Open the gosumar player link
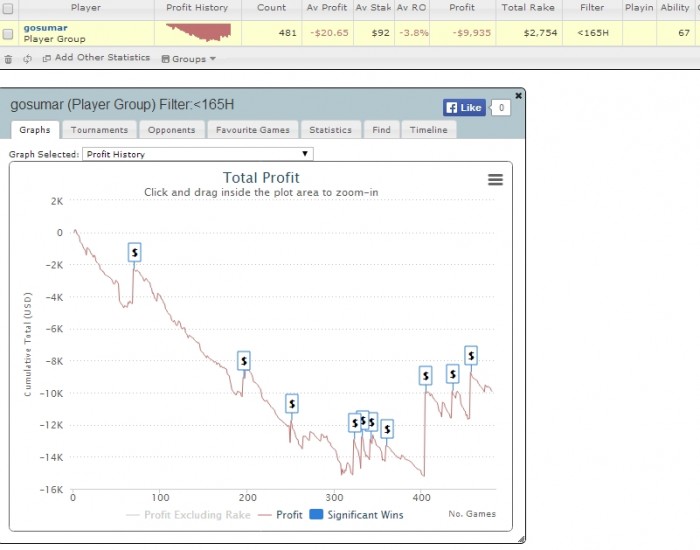700x550 pixels. [46, 28]
